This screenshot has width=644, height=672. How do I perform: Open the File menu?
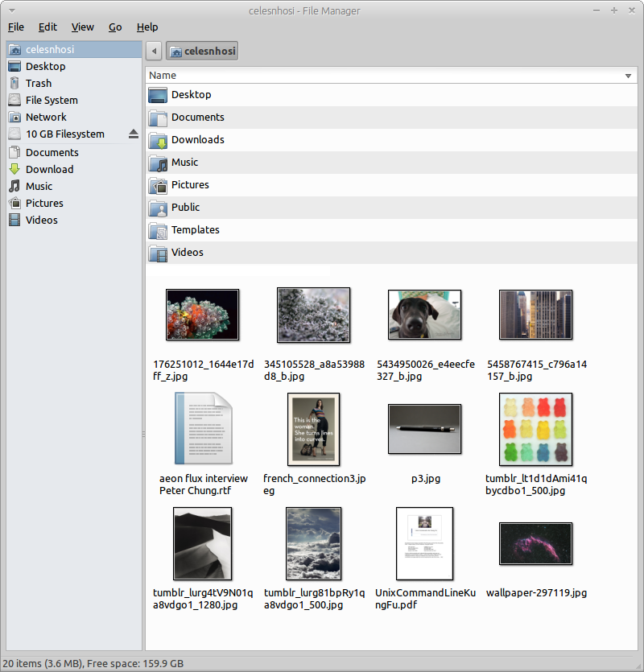point(16,27)
